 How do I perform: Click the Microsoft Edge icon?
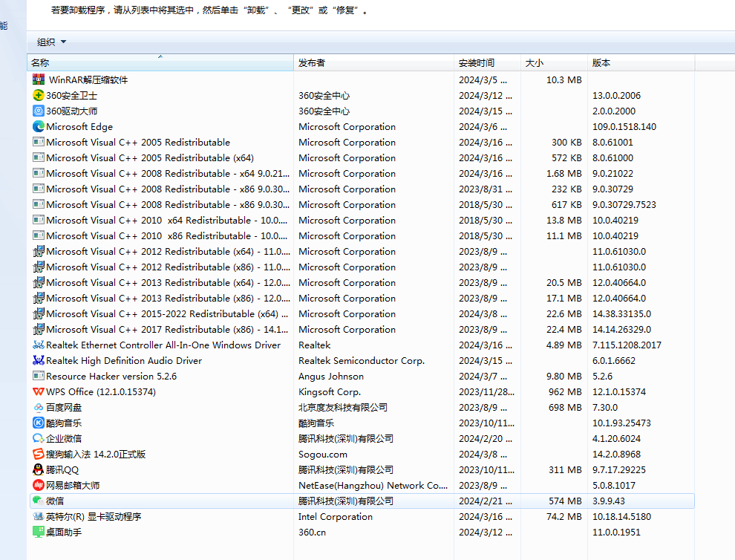(39, 127)
